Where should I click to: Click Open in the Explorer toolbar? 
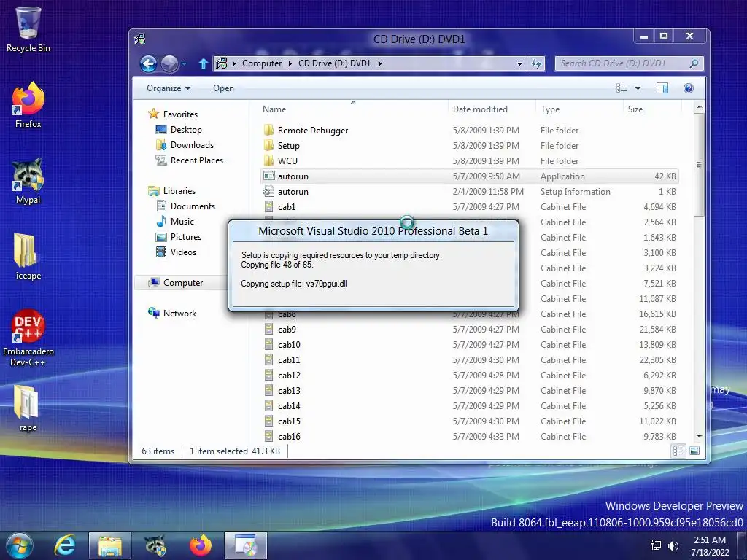[223, 88]
